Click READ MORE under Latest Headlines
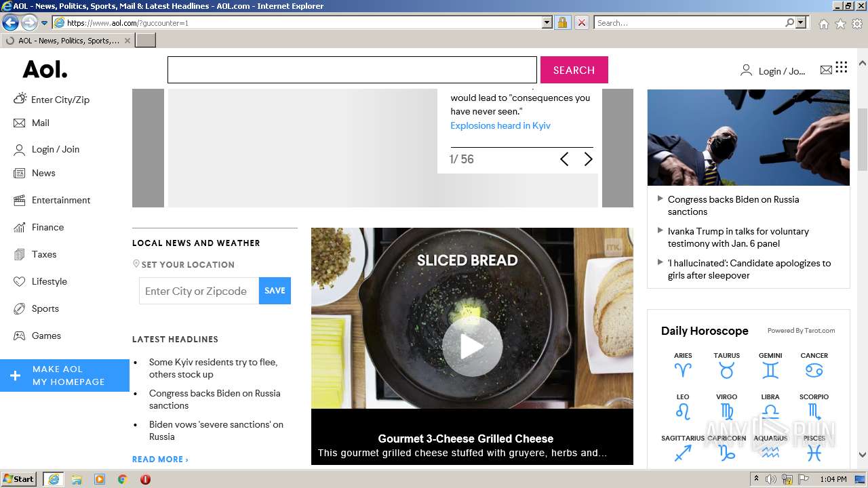Screen dimensions: 868x488 (160, 459)
